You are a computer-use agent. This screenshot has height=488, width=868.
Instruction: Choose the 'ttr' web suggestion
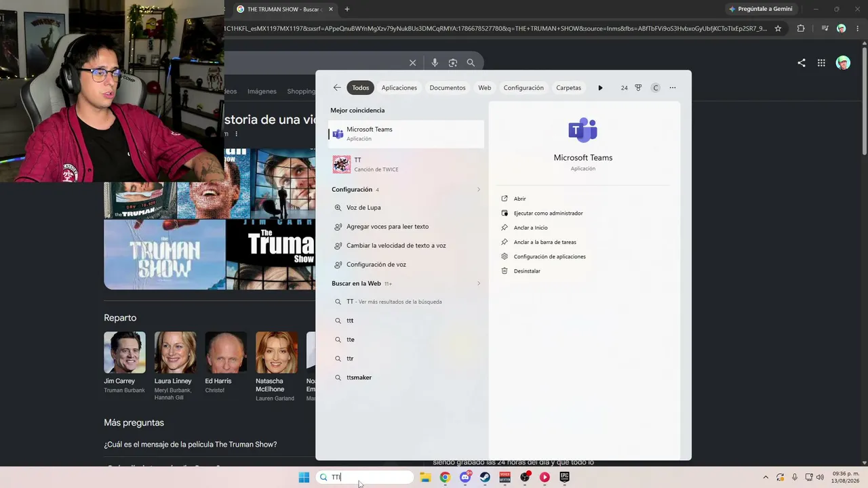tap(406, 359)
